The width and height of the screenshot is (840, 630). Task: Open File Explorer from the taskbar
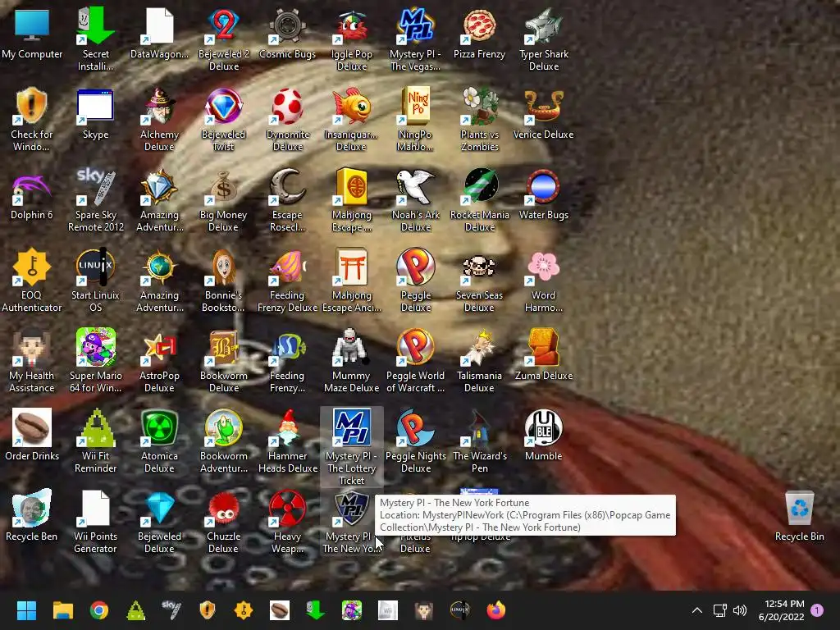coord(62,610)
